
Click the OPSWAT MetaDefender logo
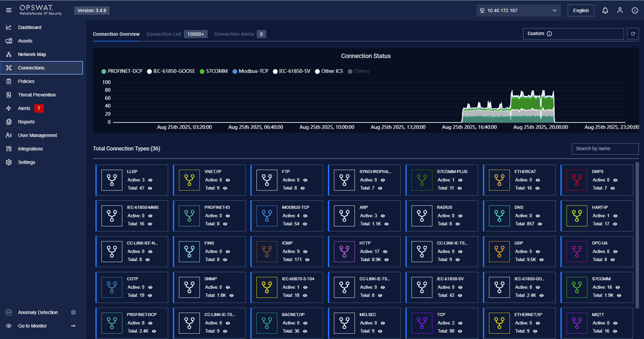[x=40, y=10]
